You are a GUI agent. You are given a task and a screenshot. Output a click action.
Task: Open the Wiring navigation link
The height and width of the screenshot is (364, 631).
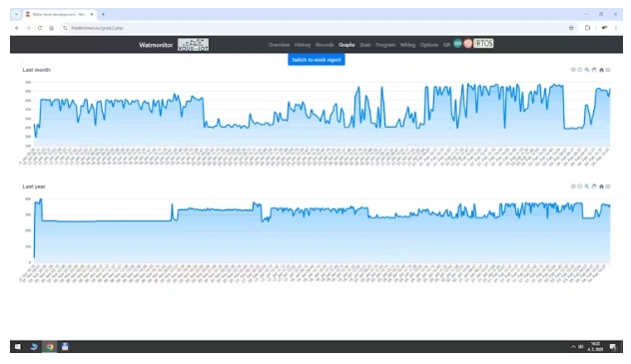[407, 45]
